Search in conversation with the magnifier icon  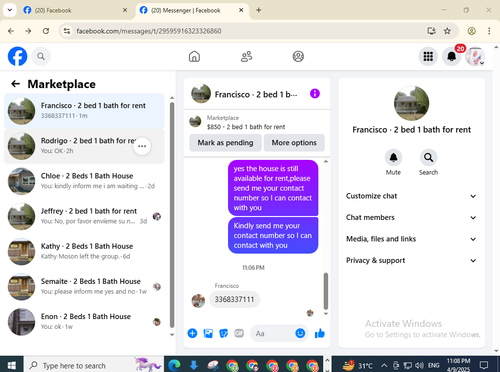coord(428,157)
